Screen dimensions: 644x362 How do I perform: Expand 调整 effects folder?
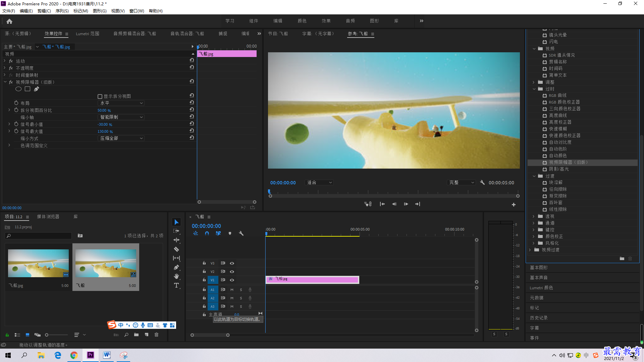(x=534, y=82)
